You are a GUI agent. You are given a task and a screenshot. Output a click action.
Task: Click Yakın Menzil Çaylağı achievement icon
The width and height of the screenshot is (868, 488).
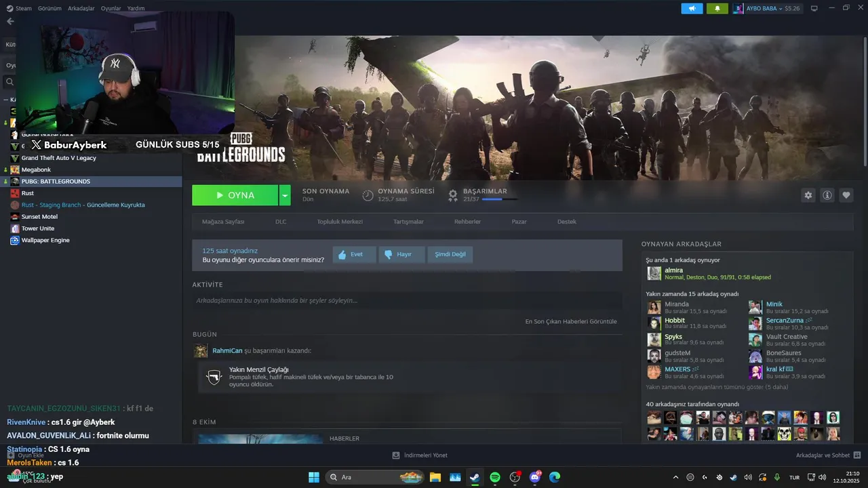[x=214, y=377]
